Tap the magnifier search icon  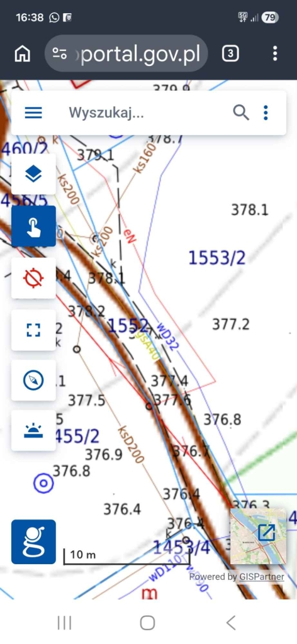tap(241, 112)
